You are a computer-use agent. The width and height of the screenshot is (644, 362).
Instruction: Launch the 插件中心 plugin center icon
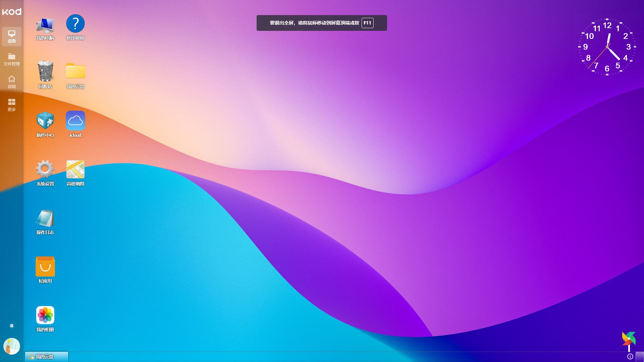tap(45, 121)
